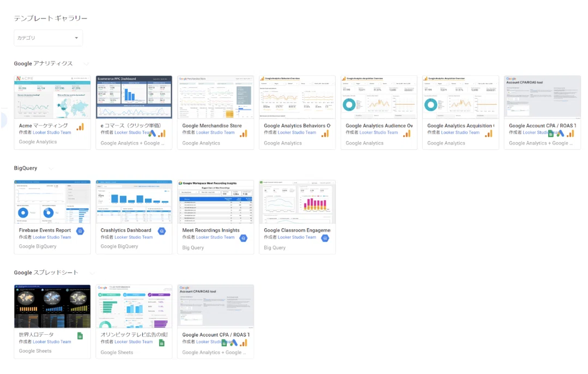Click Analytics icon on Google Analytics Behaviors card

325,134
